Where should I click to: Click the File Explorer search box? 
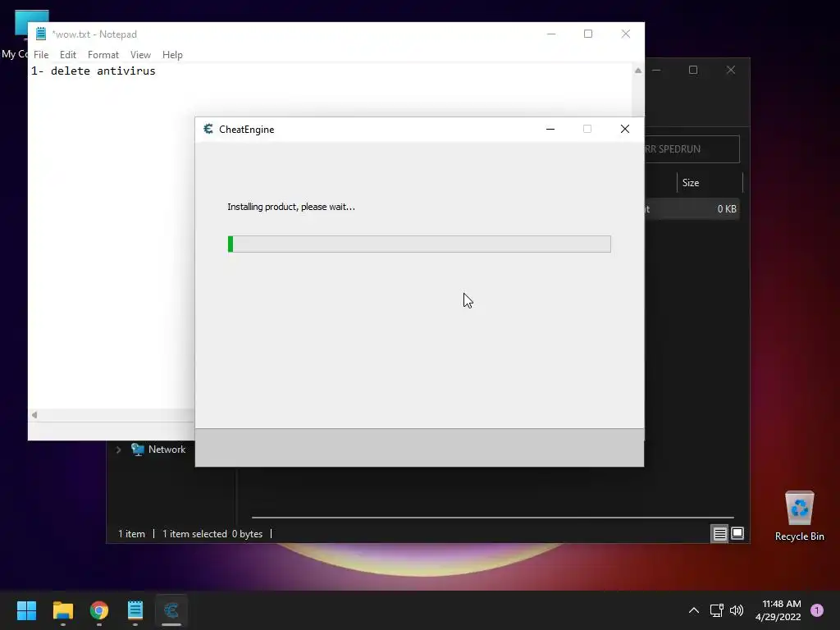[692, 149]
